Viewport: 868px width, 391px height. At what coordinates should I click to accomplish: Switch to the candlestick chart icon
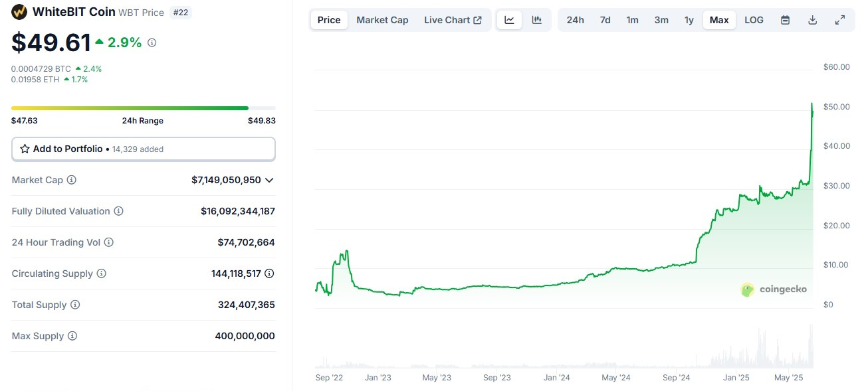pyautogui.click(x=536, y=20)
